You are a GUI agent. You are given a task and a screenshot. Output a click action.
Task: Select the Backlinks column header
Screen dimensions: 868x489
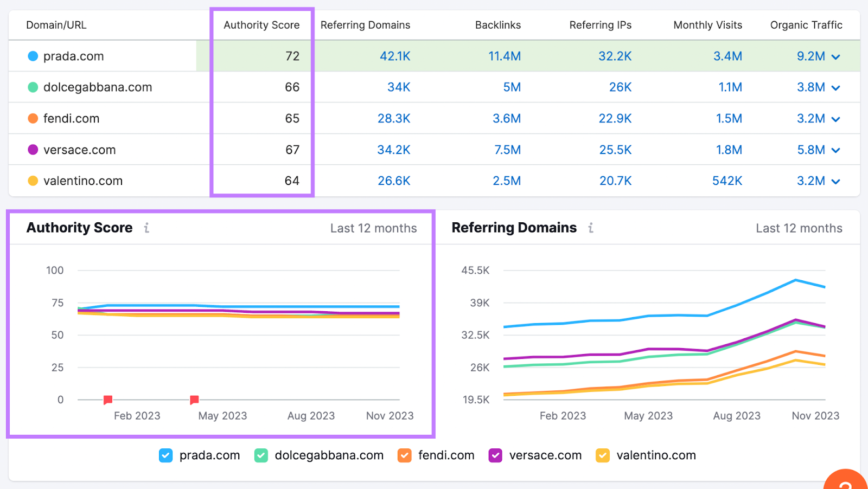click(497, 25)
